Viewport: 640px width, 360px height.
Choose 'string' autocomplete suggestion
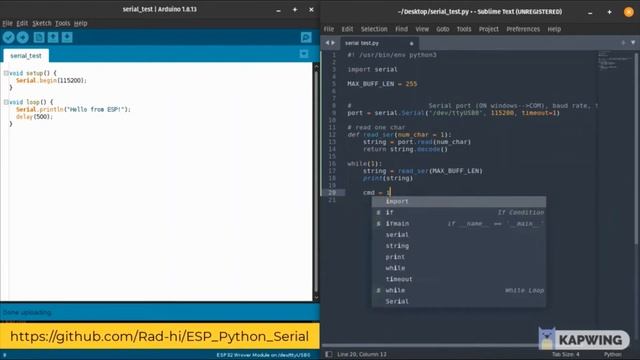point(459,246)
